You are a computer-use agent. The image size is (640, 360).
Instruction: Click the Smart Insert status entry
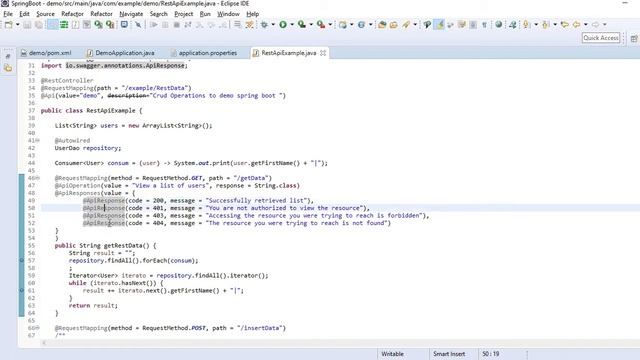[x=449, y=354]
